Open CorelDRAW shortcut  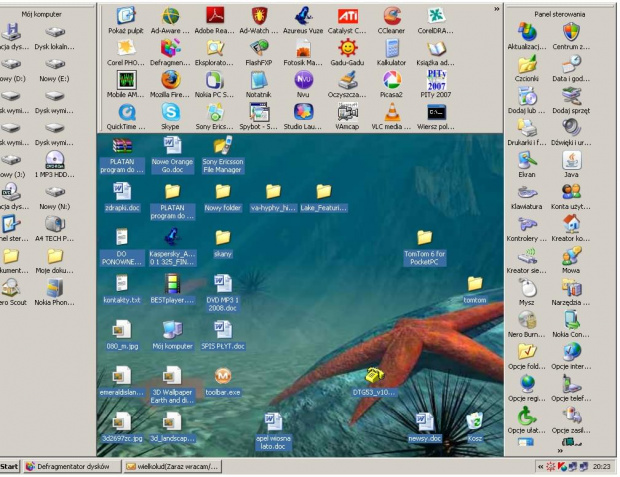coord(436,21)
